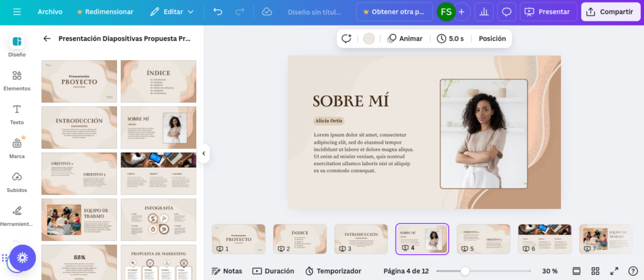
Task: Click the purple Canva assistant button
Action: pos(23,258)
